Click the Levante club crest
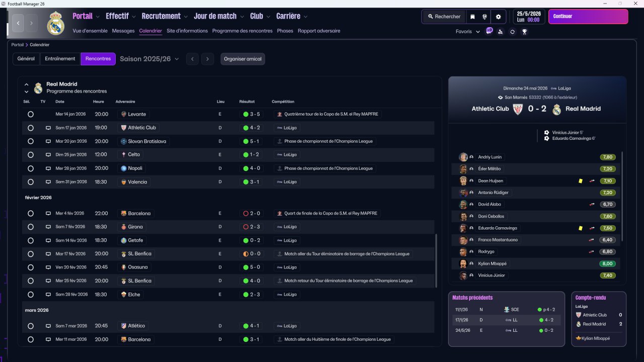 [x=123, y=114]
